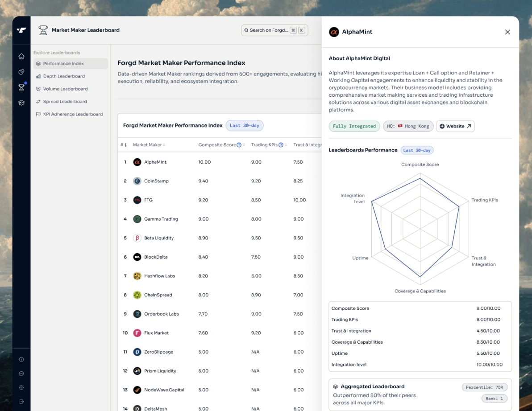Viewport: 532px width, 411px height.
Task: Open the AlphaMint Website link
Action: (455, 126)
